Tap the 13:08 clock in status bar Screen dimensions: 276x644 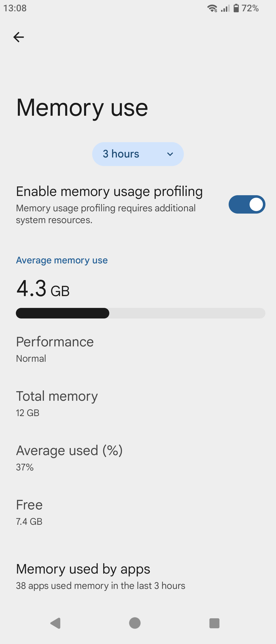(15, 8)
